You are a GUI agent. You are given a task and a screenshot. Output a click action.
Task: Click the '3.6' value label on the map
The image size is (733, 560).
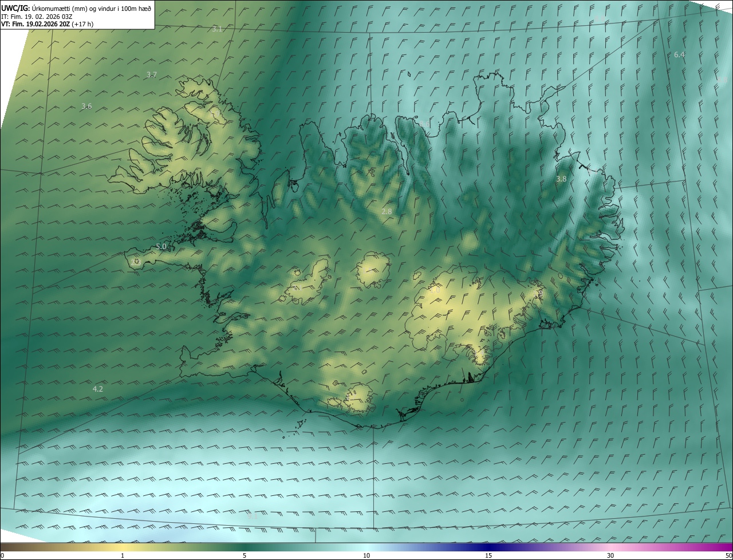[86, 106]
